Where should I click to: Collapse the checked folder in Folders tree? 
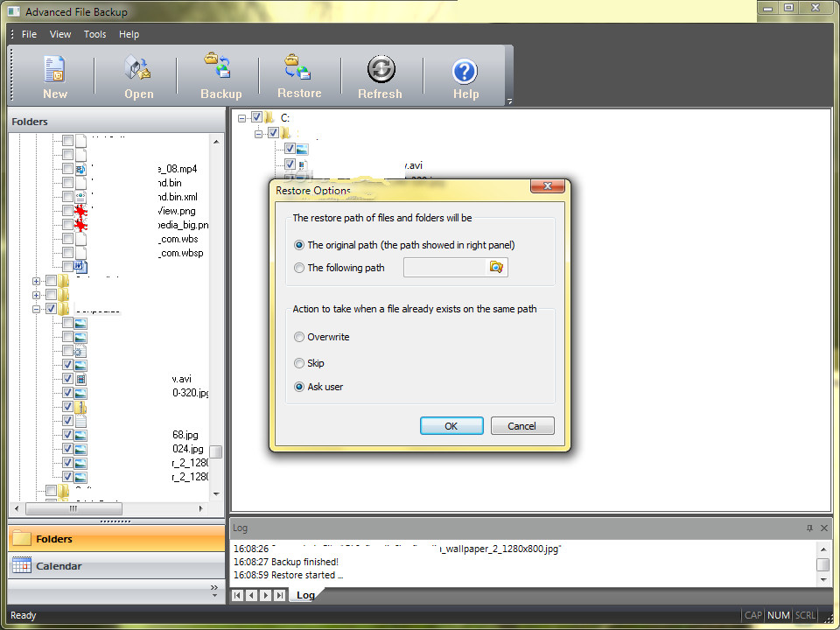pos(36,309)
